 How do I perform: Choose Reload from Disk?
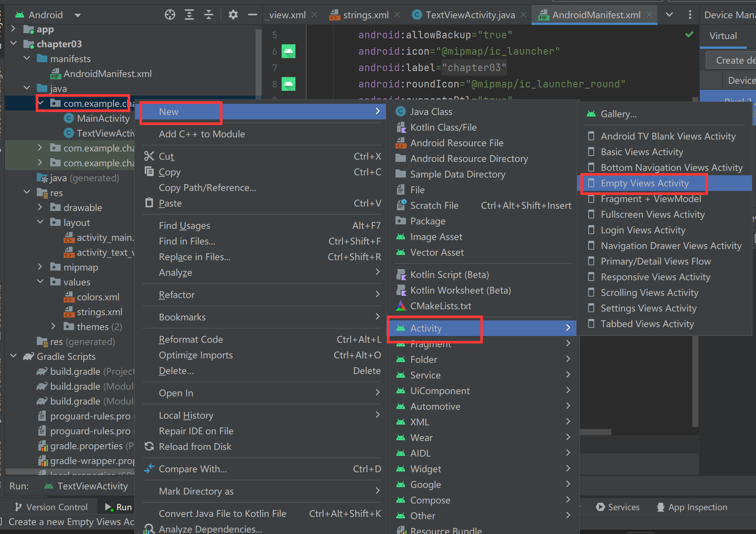pyautogui.click(x=262, y=447)
